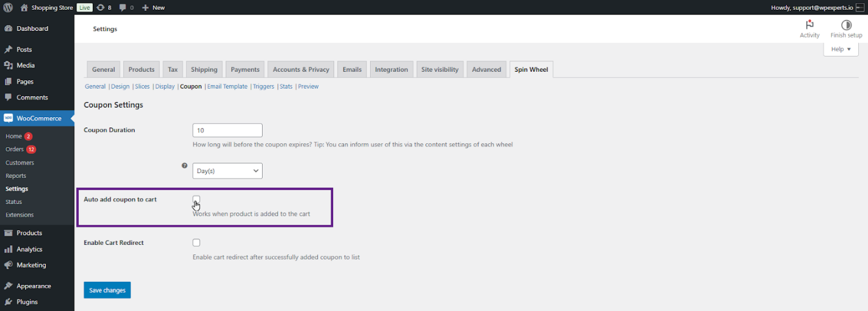The image size is (868, 311).
Task: Open the Slices sub-section link
Action: click(142, 86)
